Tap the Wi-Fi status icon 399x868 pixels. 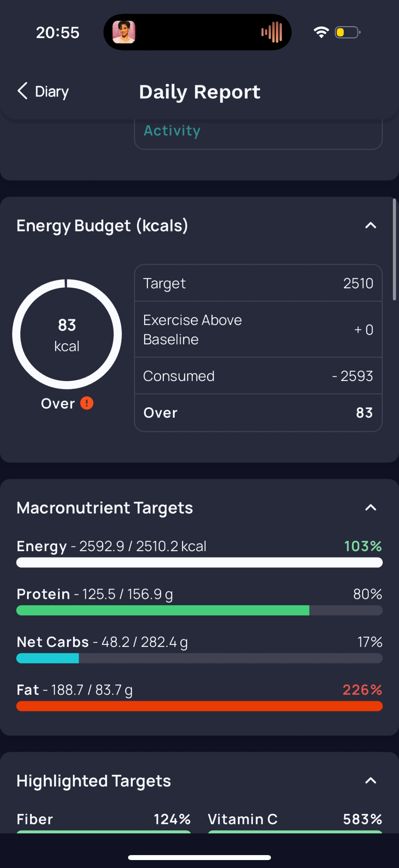pyautogui.click(x=321, y=32)
